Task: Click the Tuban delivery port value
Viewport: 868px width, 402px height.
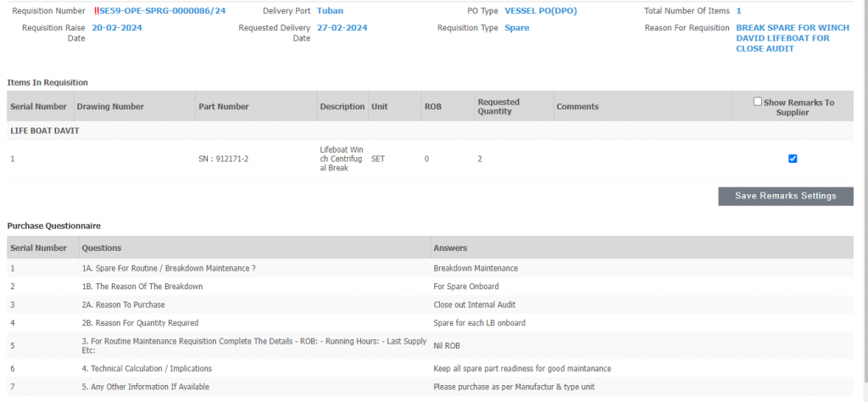Action: [331, 11]
